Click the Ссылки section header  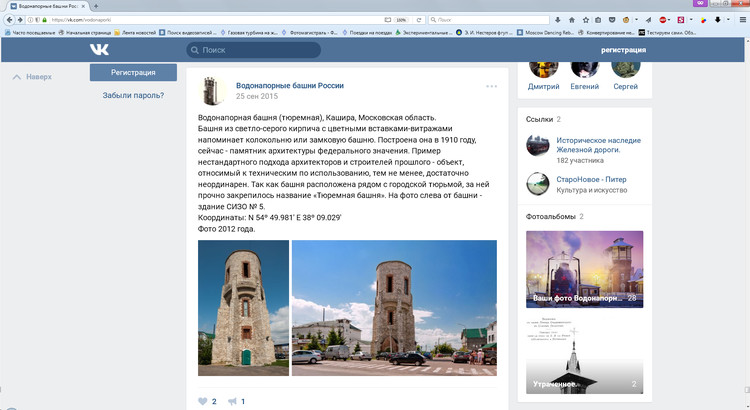539,119
